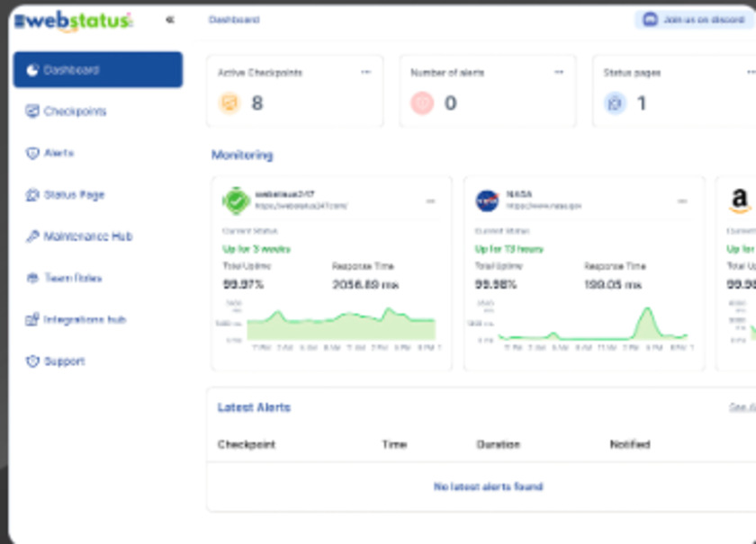
Task: Click the Join us on discord button
Action: tap(694, 20)
